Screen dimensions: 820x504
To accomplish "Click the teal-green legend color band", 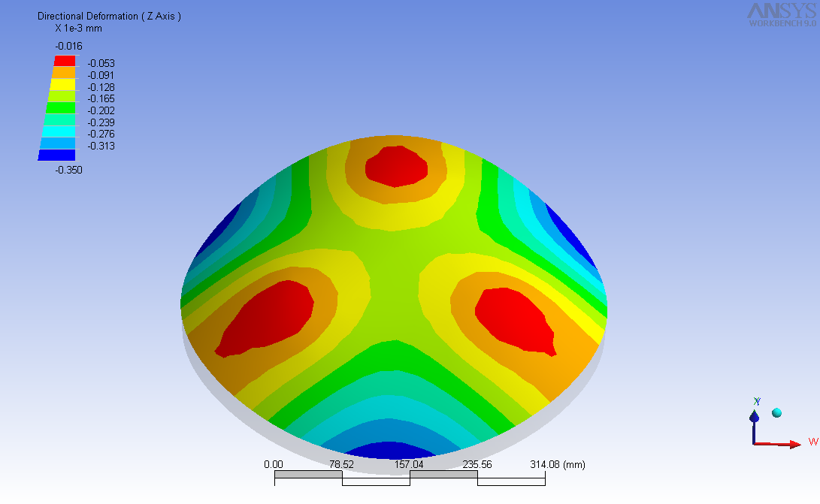I will click(x=59, y=119).
